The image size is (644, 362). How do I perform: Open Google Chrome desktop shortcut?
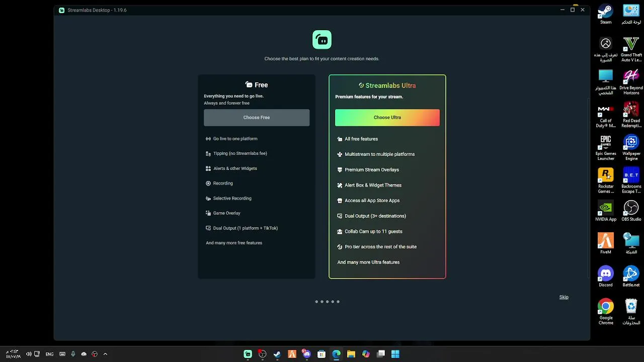click(x=606, y=312)
